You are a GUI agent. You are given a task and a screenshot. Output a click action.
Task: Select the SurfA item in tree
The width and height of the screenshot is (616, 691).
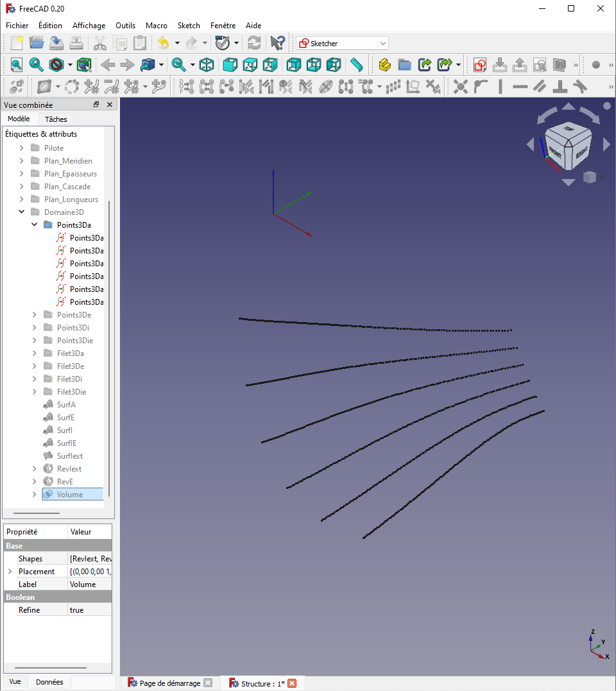pyautogui.click(x=65, y=405)
